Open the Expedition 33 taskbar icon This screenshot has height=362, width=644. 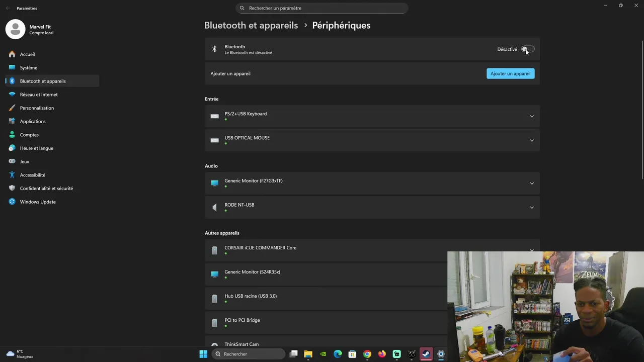coord(412,354)
